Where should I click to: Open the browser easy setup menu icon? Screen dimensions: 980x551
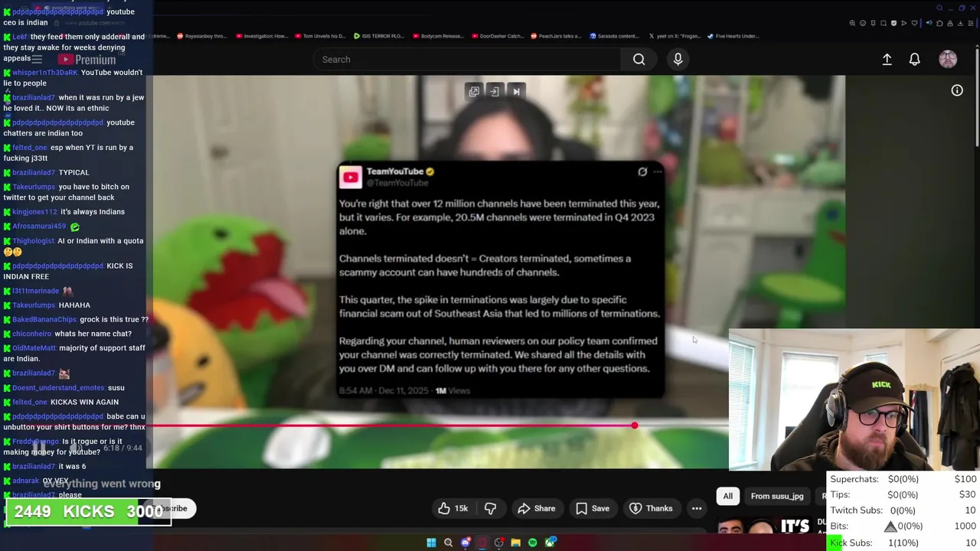971,23
